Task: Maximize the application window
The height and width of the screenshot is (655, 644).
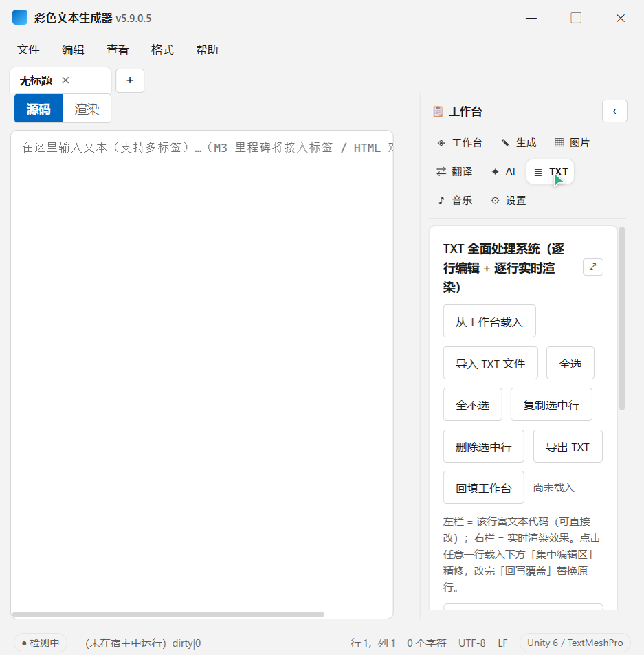Action: click(576, 18)
